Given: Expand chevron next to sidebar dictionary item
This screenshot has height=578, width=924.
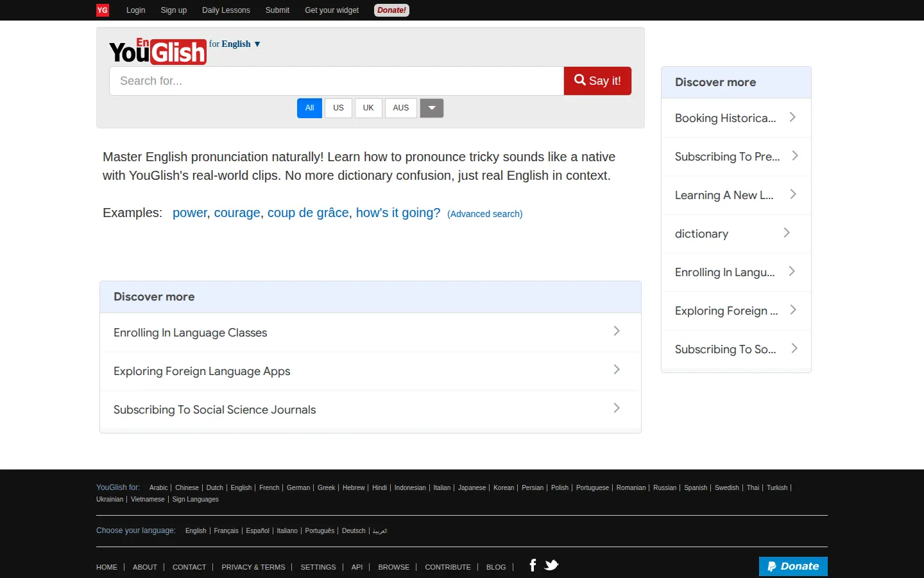Looking at the screenshot, I should (x=787, y=232).
